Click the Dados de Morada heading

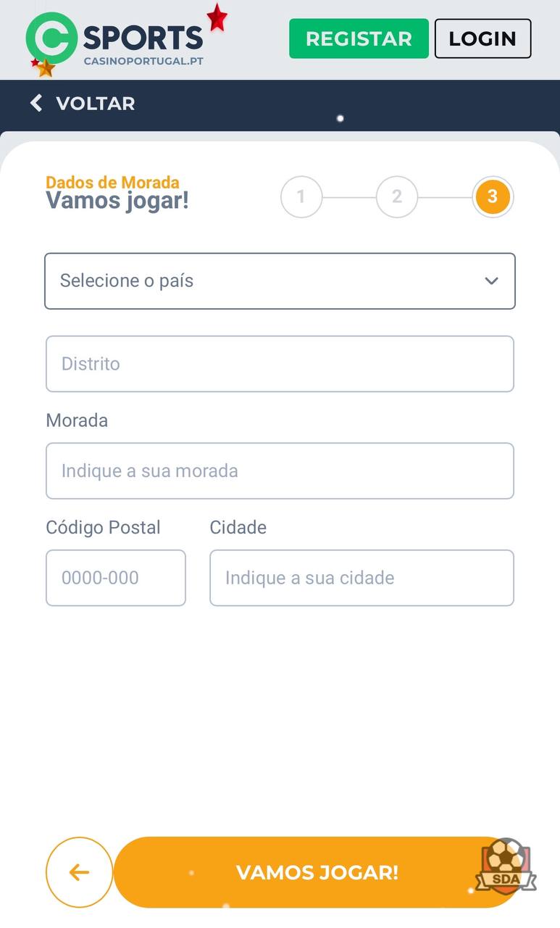(x=112, y=182)
